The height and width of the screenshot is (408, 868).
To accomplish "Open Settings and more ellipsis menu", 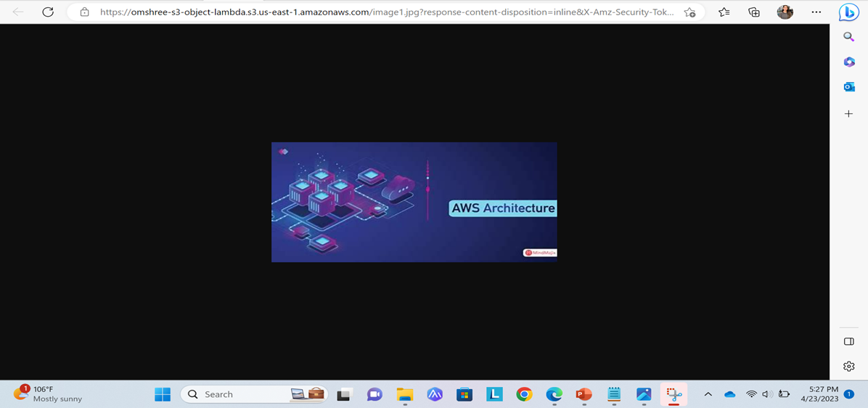I will click(x=816, y=12).
